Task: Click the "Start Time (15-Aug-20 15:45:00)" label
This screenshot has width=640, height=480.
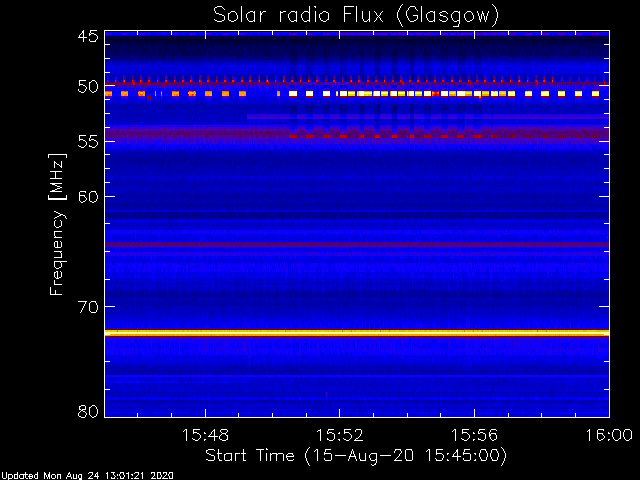Action: pos(356,456)
